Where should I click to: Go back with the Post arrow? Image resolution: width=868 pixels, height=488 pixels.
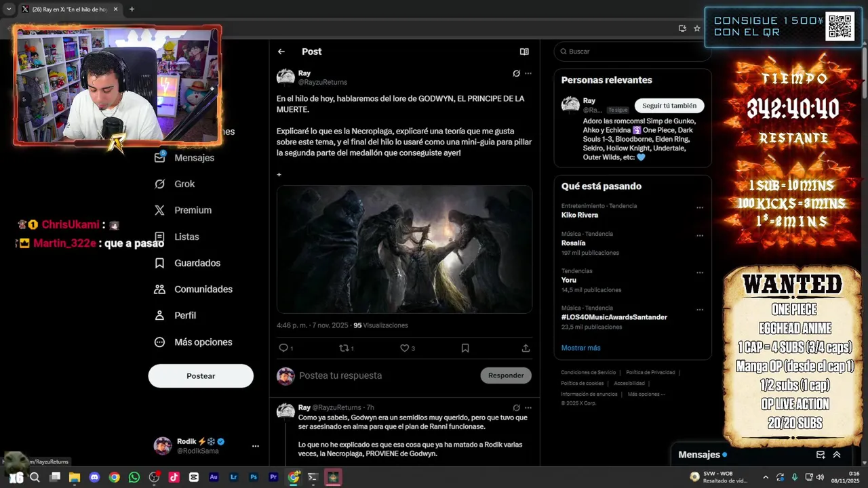tap(281, 52)
